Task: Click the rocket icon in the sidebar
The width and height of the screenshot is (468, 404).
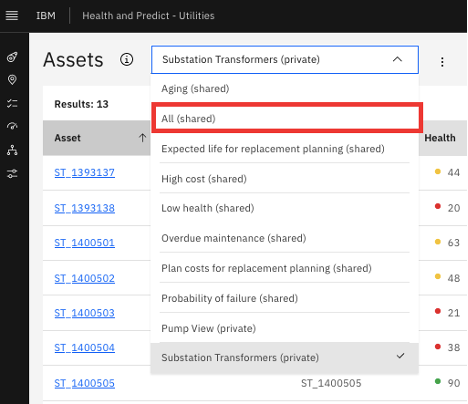Action: point(12,57)
